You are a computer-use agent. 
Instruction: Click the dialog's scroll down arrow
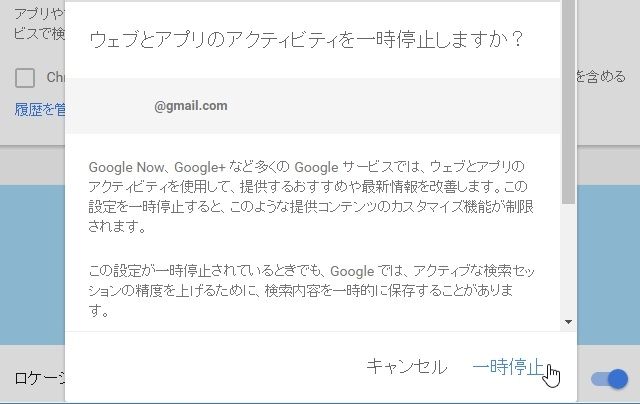coord(568,322)
